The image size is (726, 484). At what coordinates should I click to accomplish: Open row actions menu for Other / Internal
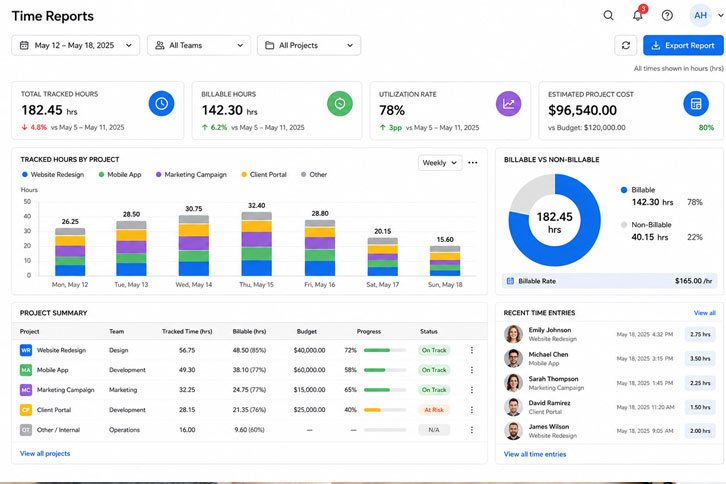tap(472, 430)
